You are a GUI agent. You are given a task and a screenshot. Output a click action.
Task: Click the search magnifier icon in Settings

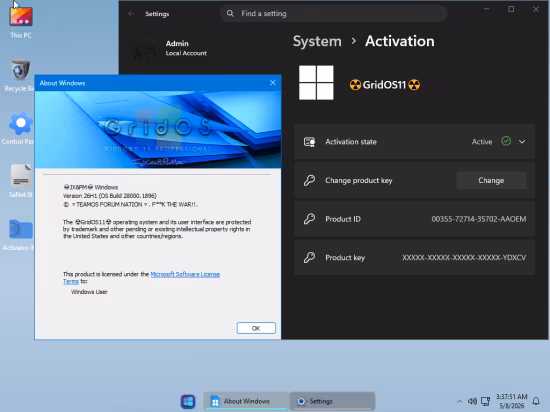tap(230, 14)
